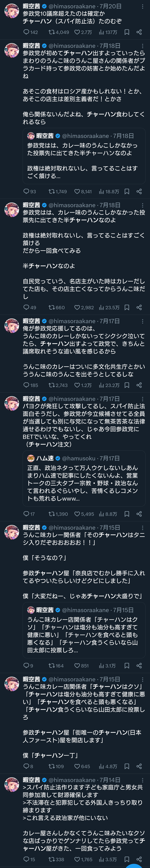Share the 7月20日 tweet
Image resolution: width=150 pixels, height=868 pixels.
coord(139,32)
